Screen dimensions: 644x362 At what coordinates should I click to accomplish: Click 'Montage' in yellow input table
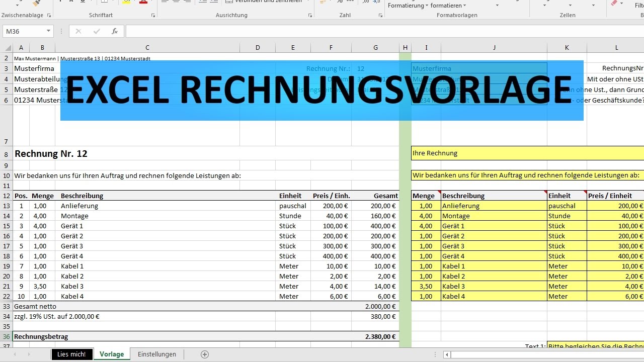[494, 216]
